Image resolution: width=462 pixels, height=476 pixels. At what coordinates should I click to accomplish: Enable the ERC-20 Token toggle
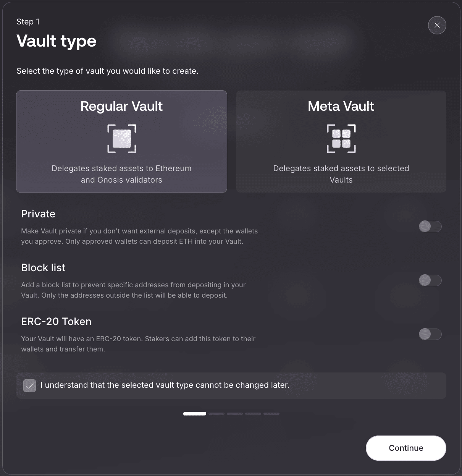430,334
